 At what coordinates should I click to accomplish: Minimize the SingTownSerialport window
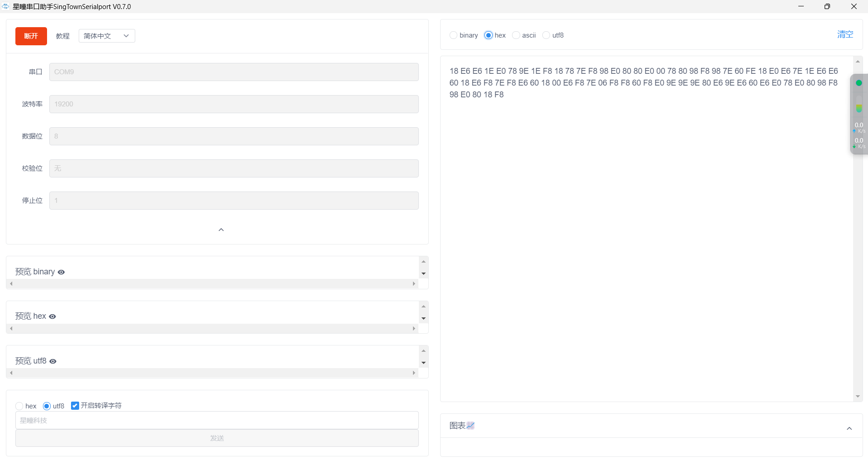coord(801,6)
